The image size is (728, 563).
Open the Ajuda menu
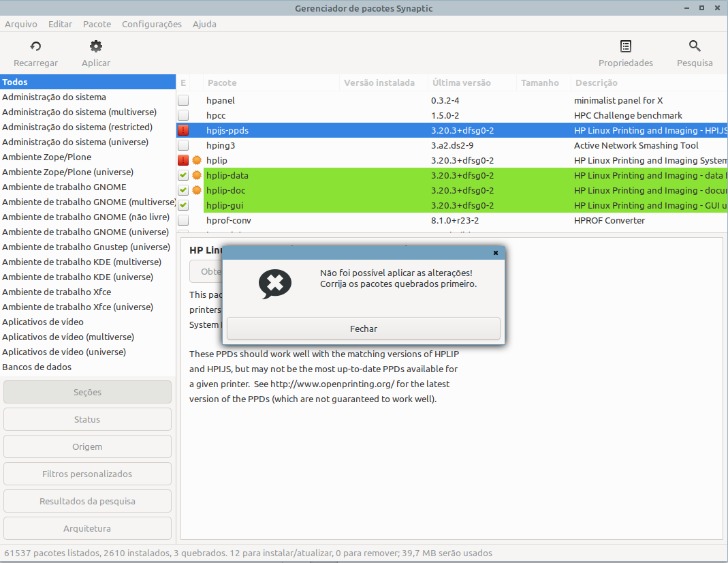tap(204, 24)
